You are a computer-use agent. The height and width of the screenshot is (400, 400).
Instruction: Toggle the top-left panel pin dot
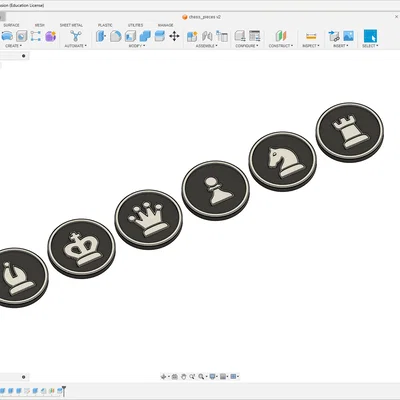click(24, 56)
